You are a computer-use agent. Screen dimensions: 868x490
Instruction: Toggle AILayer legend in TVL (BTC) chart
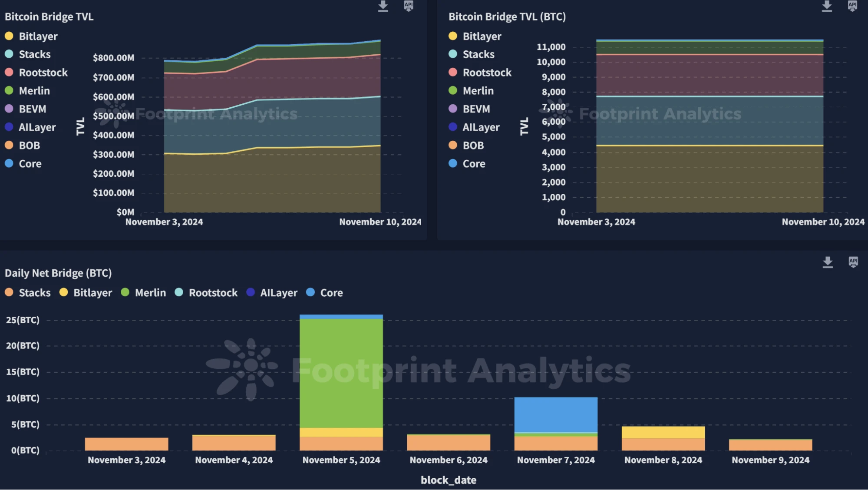coord(474,127)
